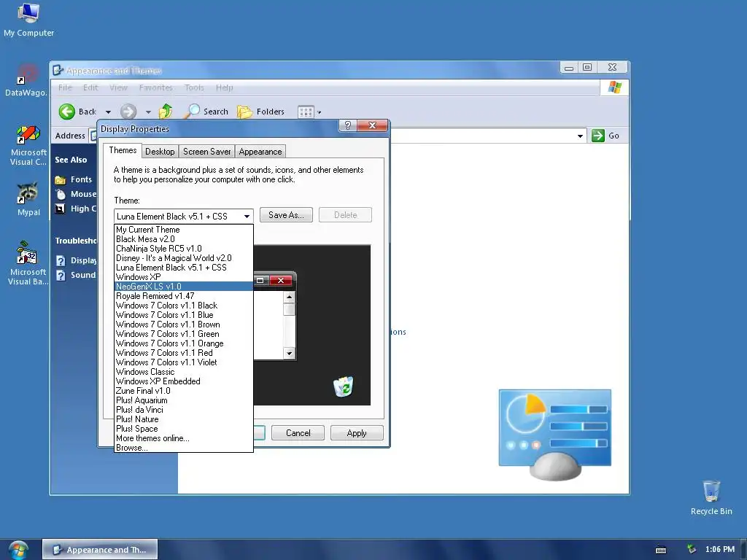This screenshot has width=747, height=560.
Task: Select Windows 7 Colors v1.1 Violet
Action: click(183, 362)
